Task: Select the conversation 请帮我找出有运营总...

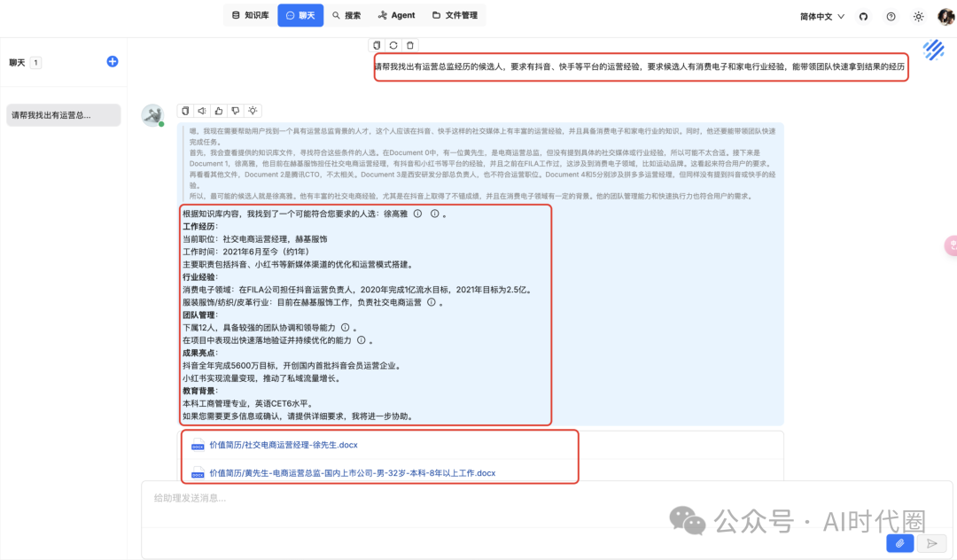Action: click(x=64, y=115)
